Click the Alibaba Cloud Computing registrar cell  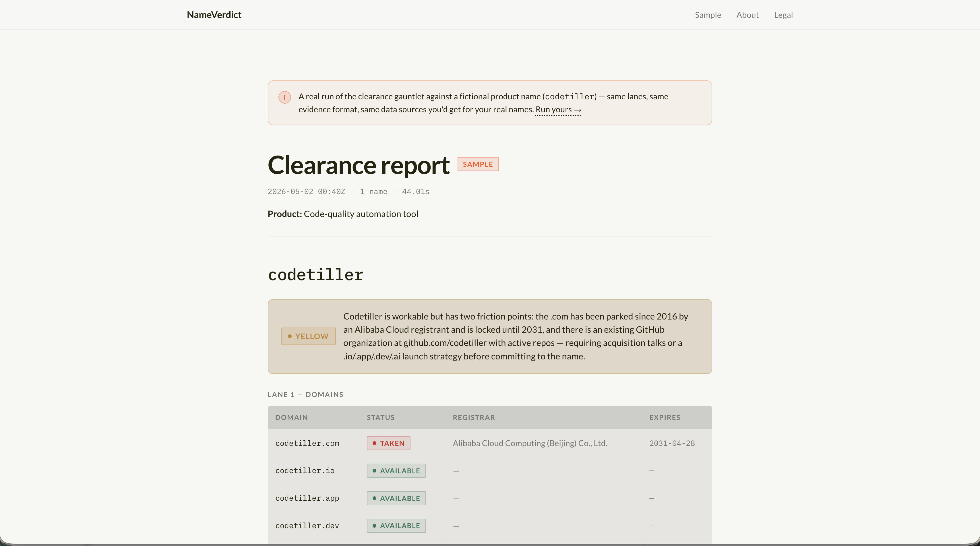pyautogui.click(x=530, y=443)
